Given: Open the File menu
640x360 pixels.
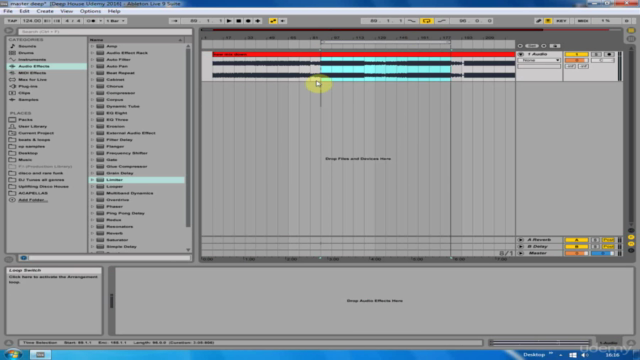Looking at the screenshot, I should (8, 11).
